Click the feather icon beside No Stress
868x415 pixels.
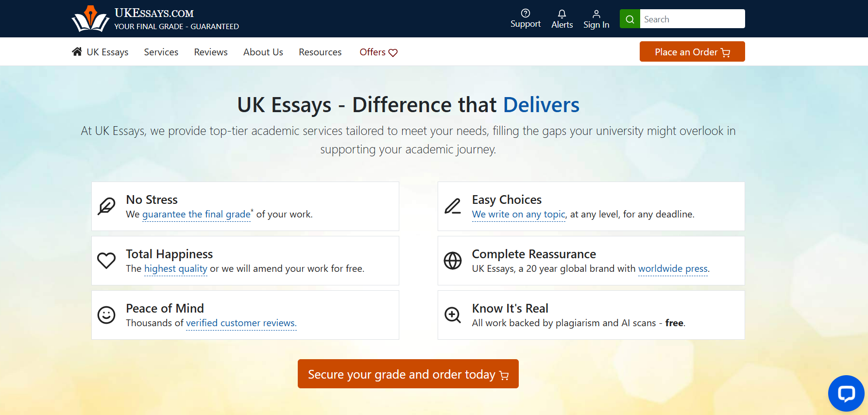coord(106,206)
